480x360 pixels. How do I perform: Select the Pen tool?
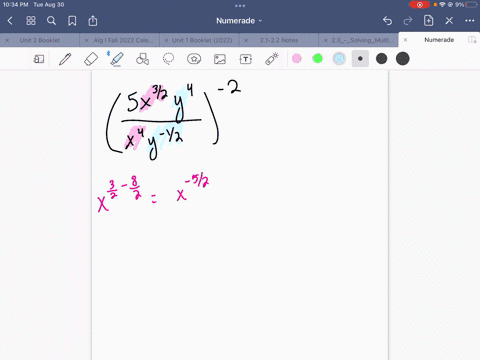(x=65, y=59)
